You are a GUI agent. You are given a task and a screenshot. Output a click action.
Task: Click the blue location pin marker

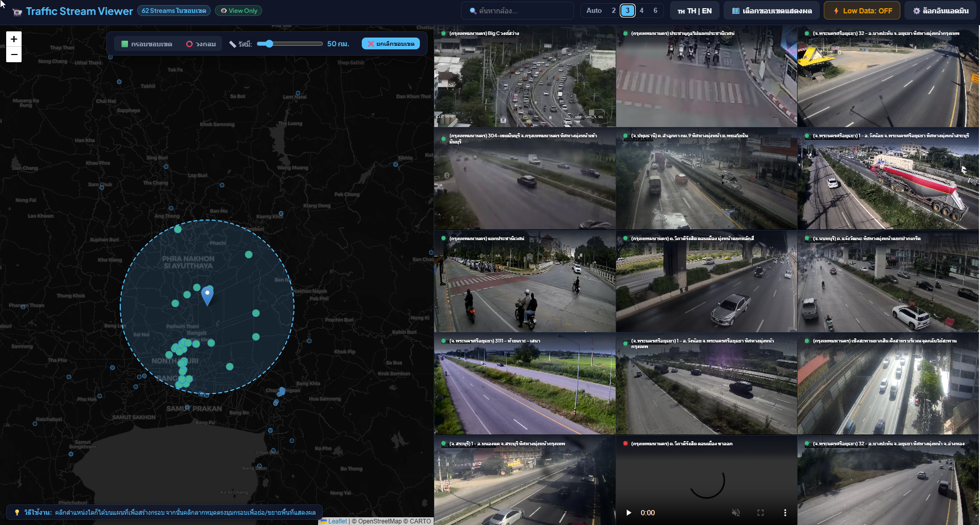coord(207,296)
